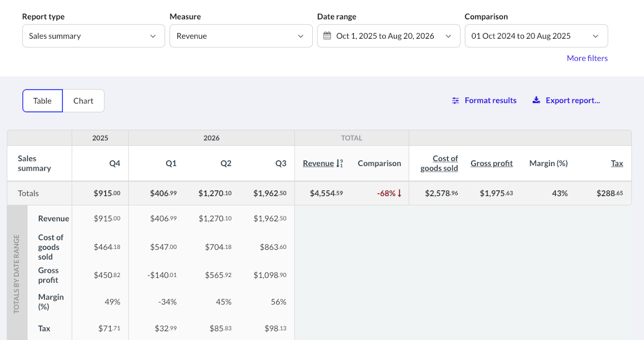This screenshot has height=340, width=644.
Task: Click the TOTALS BY DATE RANGE sidebar label
Action: point(17,274)
